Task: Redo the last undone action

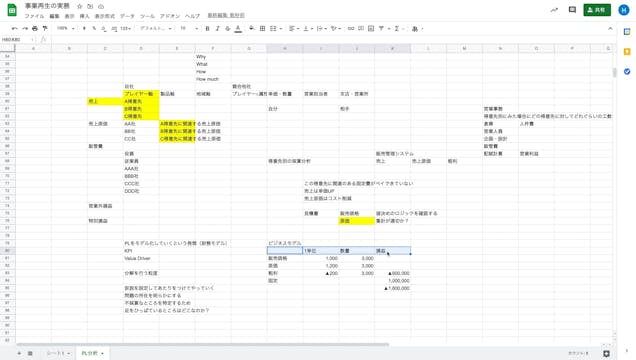Action: click(25, 28)
